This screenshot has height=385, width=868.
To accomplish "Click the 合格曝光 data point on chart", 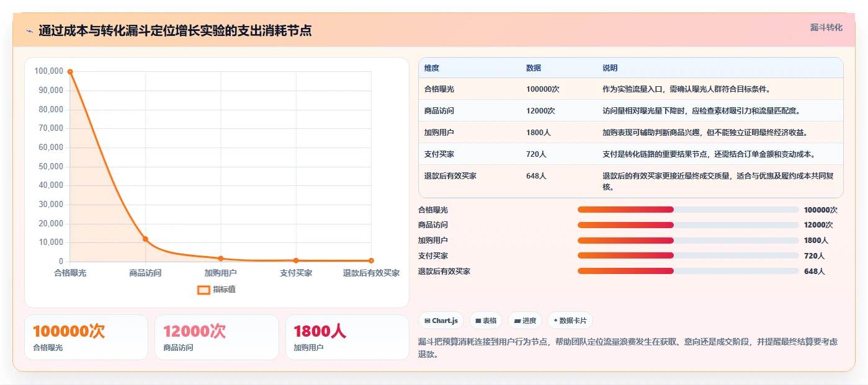I will pyautogui.click(x=70, y=72).
